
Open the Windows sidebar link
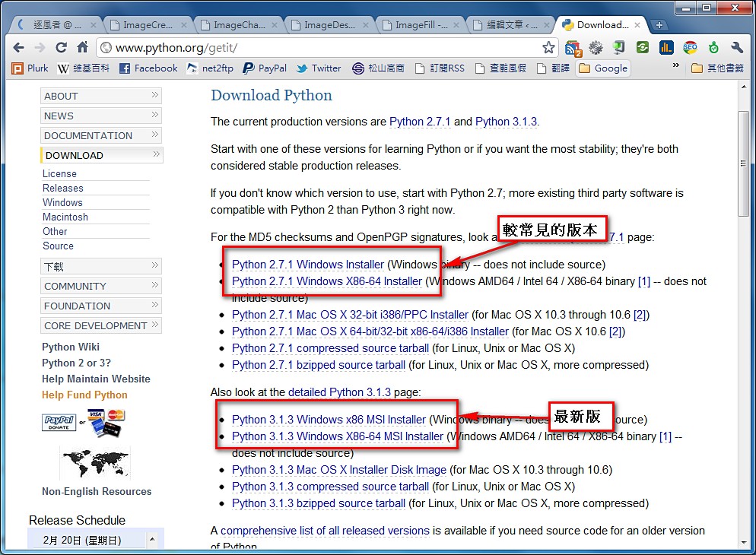point(62,202)
